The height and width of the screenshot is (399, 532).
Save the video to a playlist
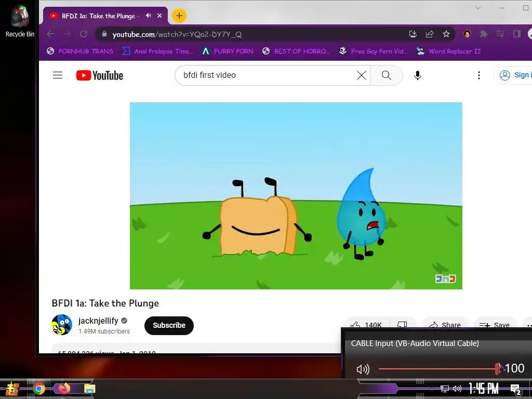coord(495,324)
